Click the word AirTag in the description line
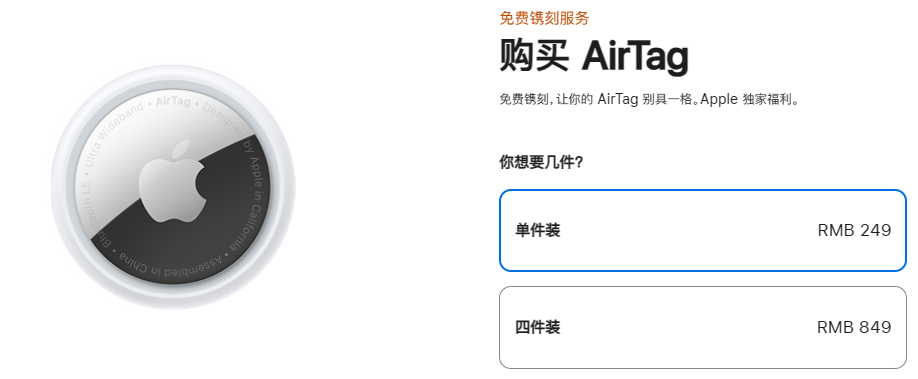Viewport: 918px width, 379px height. click(617, 99)
